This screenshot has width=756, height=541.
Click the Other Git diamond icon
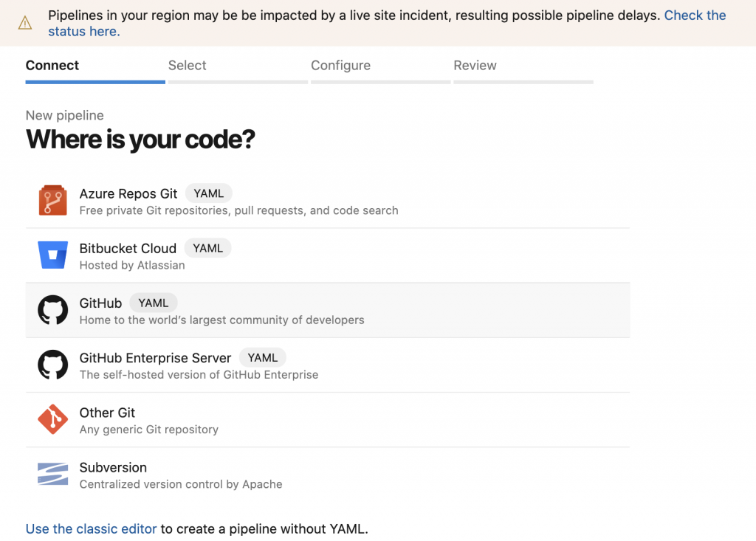tap(52, 419)
